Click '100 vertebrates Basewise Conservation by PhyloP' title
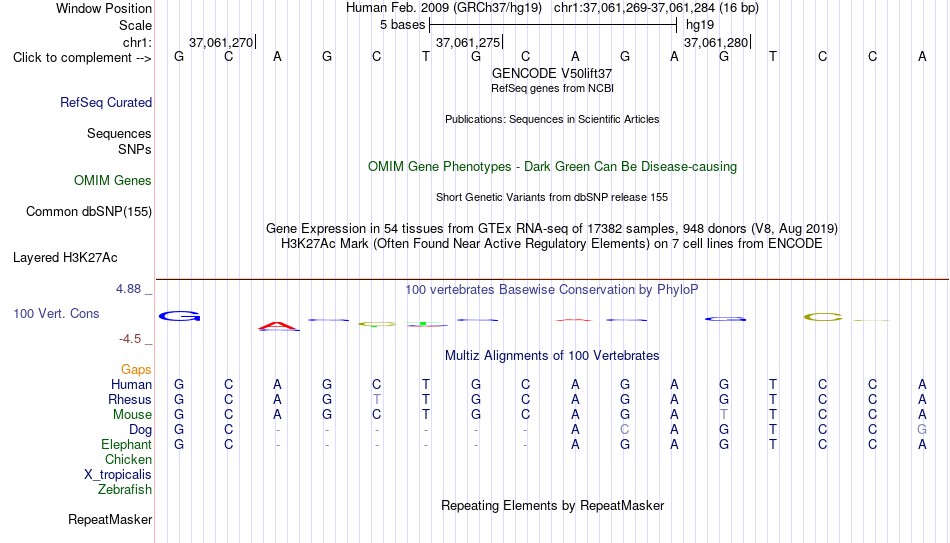This screenshot has height=543, width=950. tap(552, 290)
